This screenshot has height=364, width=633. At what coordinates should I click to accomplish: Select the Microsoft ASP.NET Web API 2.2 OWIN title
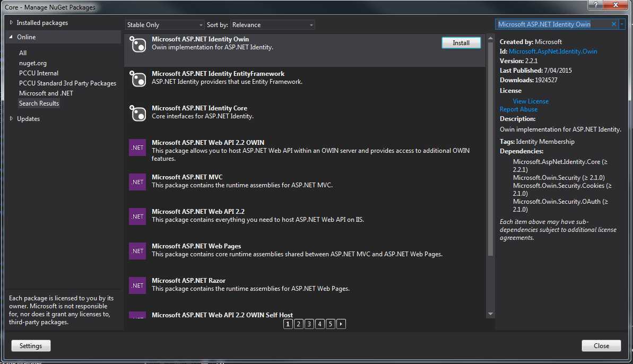coord(208,142)
